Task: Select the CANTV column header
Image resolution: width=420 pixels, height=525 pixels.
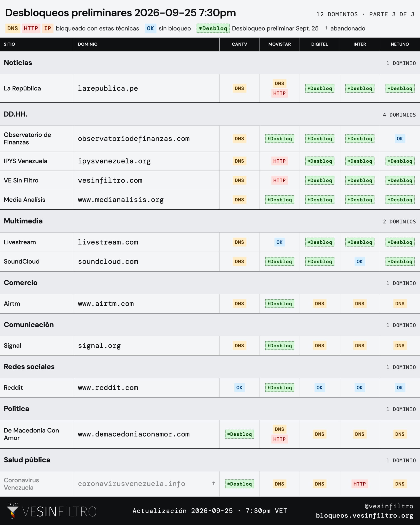Action: (239, 44)
